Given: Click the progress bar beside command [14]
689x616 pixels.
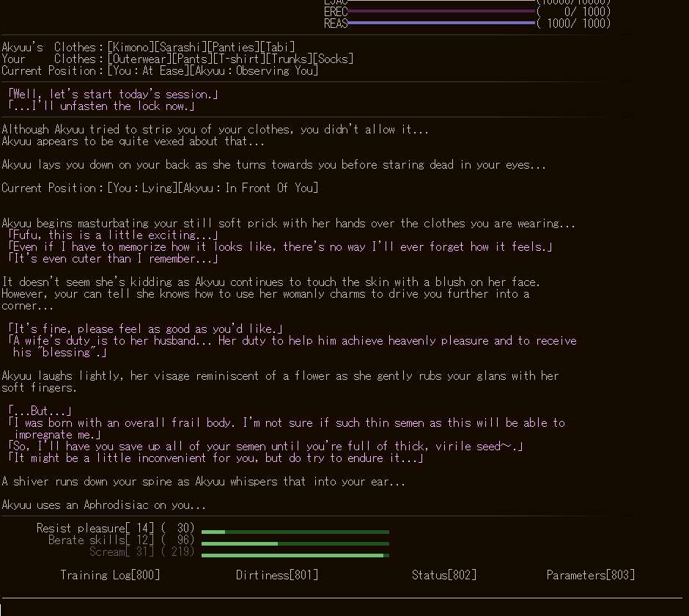Looking at the screenshot, I should point(295,532).
